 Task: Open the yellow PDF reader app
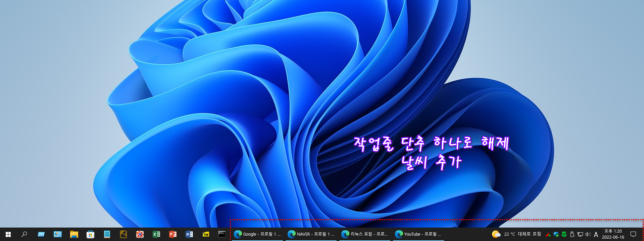(x=206, y=234)
